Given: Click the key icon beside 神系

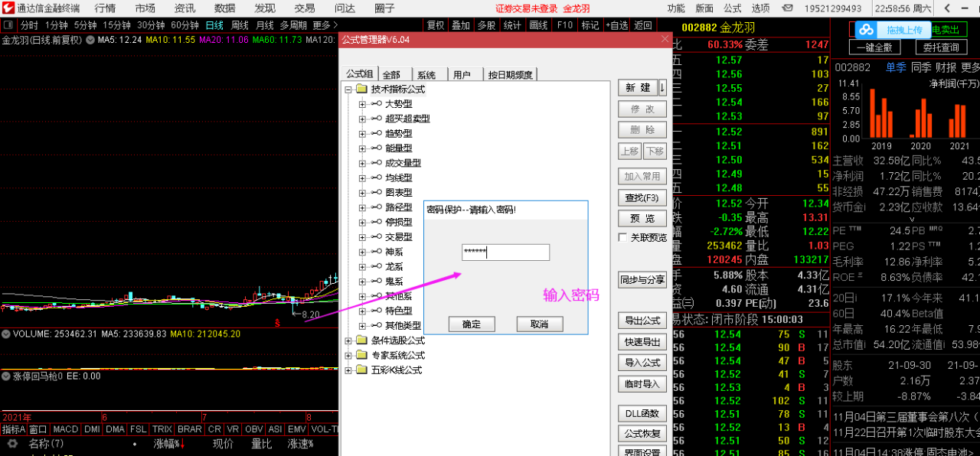Looking at the screenshot, I should click(x=376, y=252).
